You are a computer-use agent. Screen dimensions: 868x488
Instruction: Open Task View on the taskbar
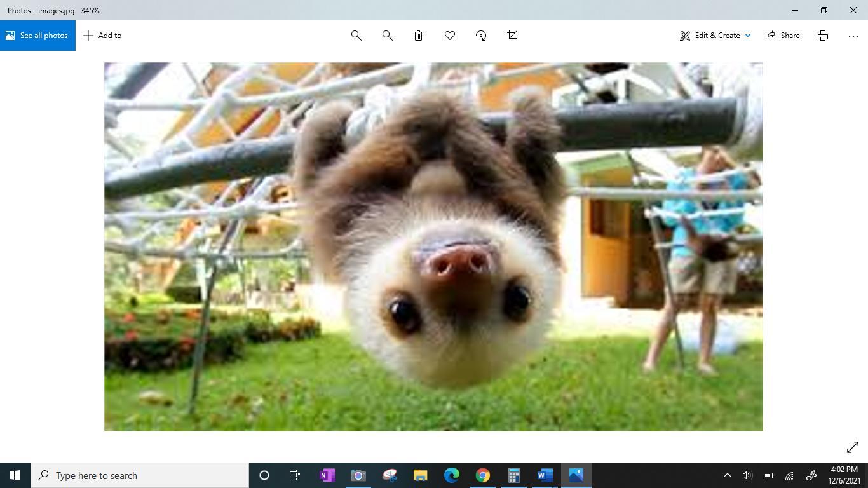295,475
